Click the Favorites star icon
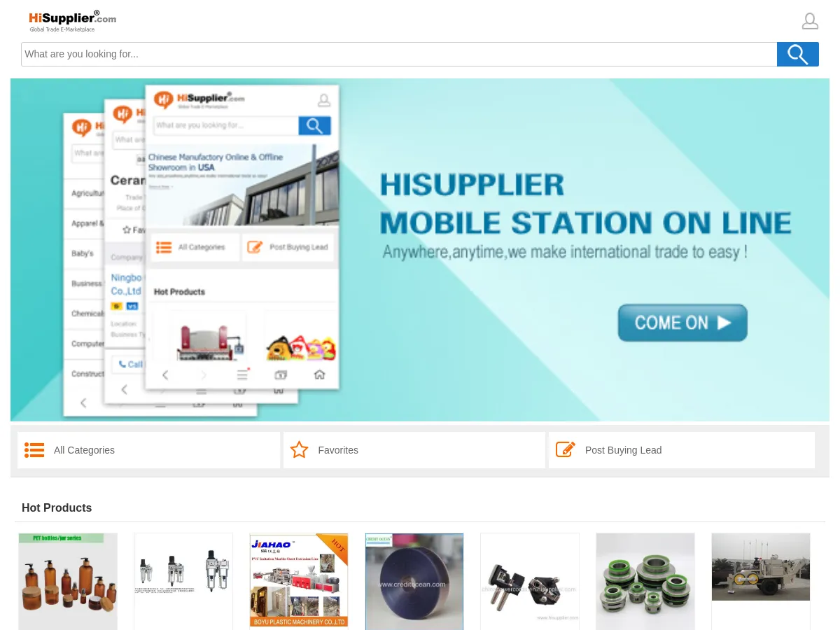This screenshot has width=840, height=630. coord(300,450)
